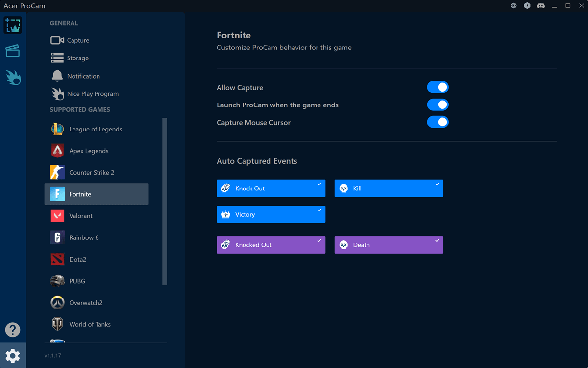
Task: Choose League of Legends from game list
Action: click(96, 129)
